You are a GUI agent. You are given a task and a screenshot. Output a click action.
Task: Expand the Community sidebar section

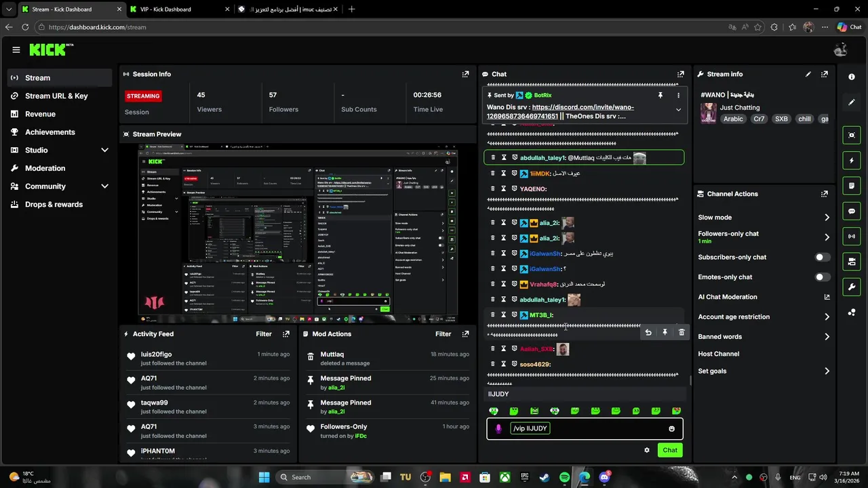click(104, 186)
